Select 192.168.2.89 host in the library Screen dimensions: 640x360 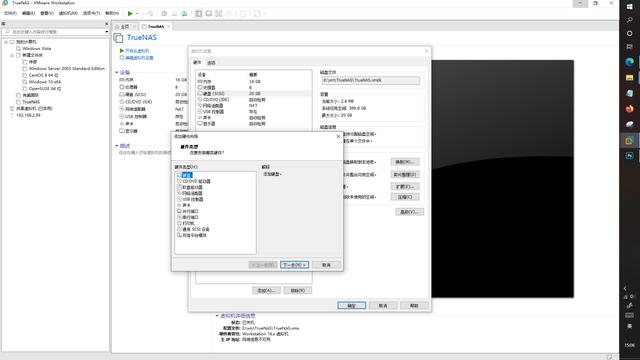point(28,115)
